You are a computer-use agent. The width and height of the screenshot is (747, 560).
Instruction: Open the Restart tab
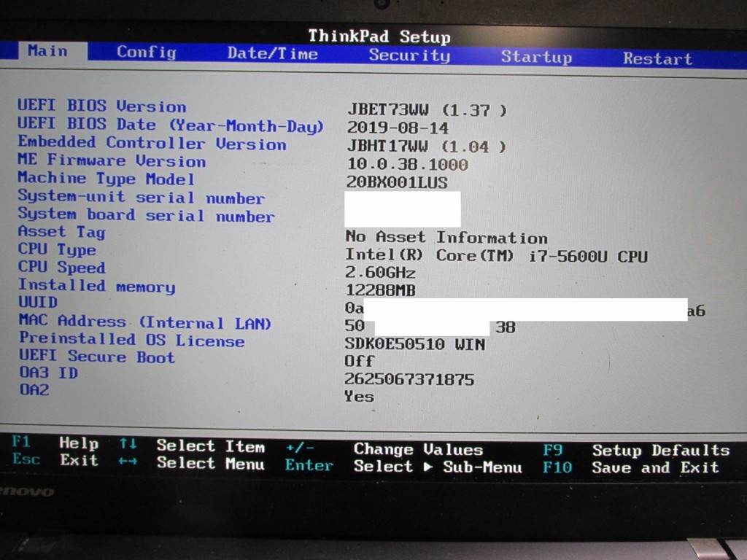[657, 58]
